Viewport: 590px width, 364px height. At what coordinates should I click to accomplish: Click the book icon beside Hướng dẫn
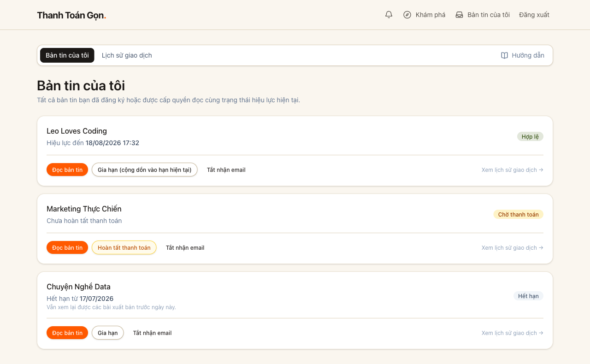(x=504, y=55)
